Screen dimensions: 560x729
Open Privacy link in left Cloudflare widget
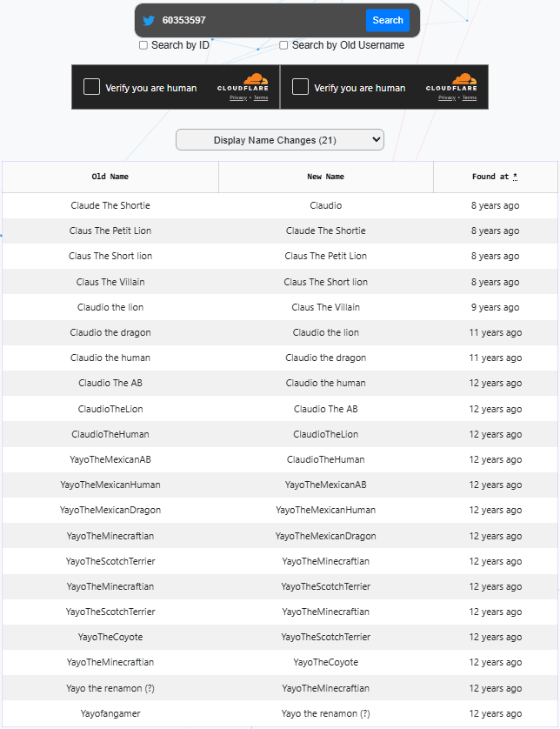pos(238,97)
